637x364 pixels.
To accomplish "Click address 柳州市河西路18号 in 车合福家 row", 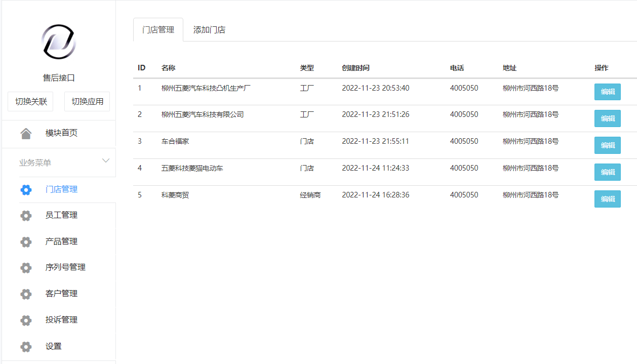I will coord(531,141).
